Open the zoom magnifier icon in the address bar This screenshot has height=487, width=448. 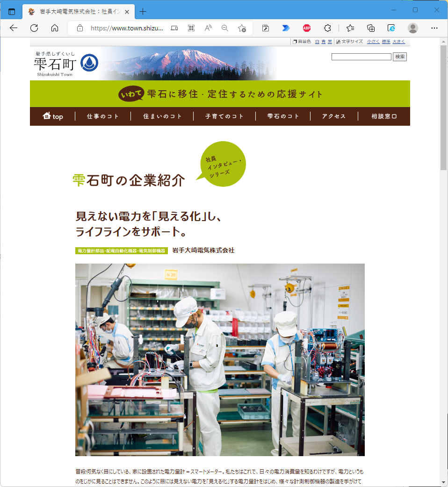click(x=225, y=28)
